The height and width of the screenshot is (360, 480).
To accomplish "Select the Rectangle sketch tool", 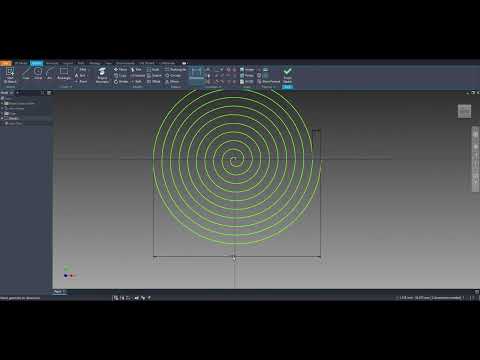I will [64, 73].
